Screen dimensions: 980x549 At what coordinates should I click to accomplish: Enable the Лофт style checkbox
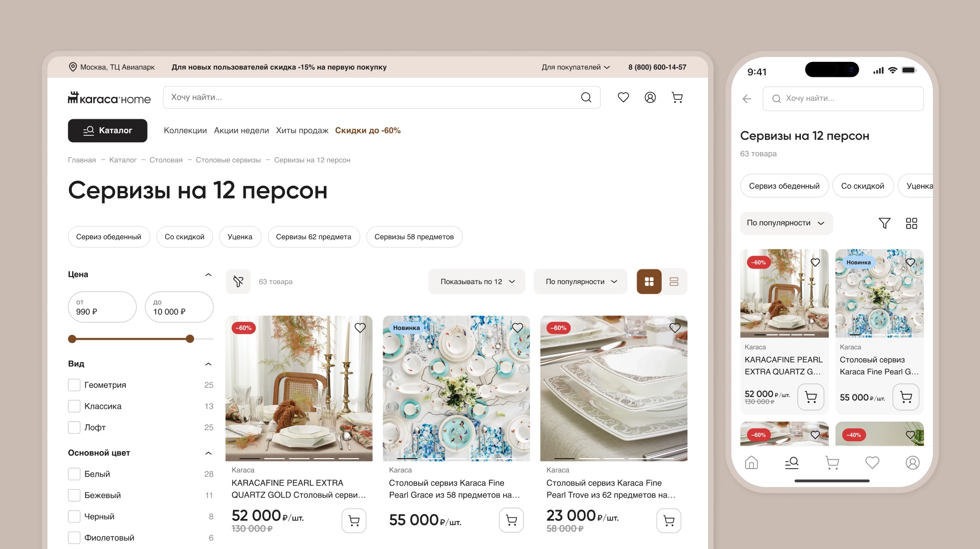point(74,427)
